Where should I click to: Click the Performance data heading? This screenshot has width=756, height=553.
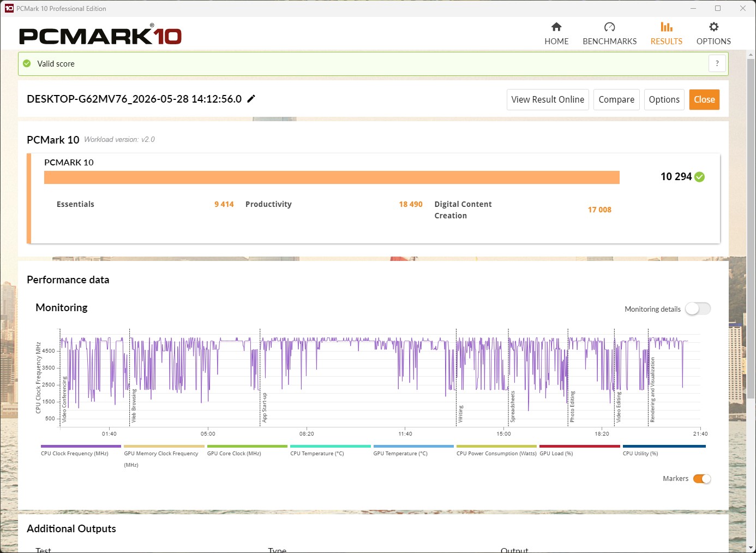(68, 280)
